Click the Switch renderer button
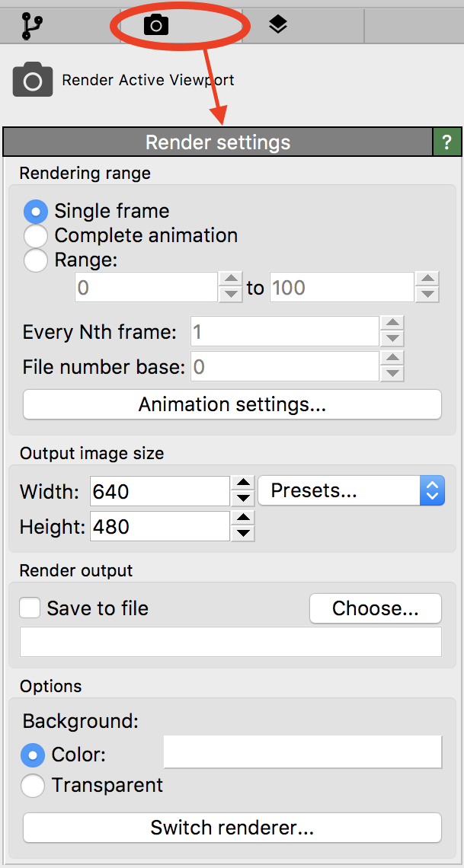464x868 pixels. click(232, 828)
